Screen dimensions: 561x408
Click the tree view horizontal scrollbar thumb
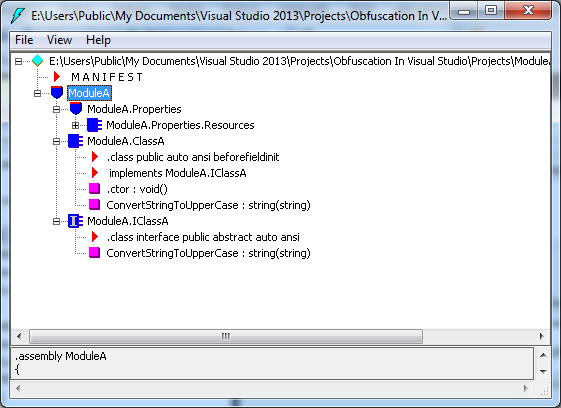pos(226,336)
